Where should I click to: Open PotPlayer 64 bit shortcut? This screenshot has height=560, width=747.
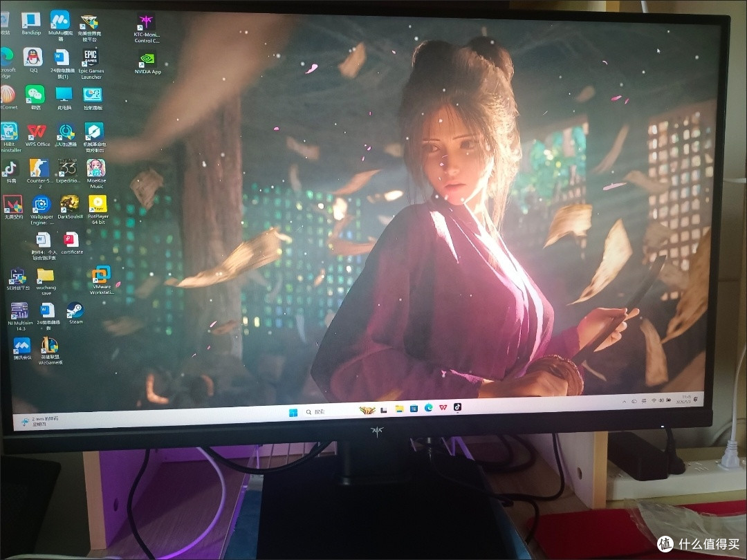98,209
